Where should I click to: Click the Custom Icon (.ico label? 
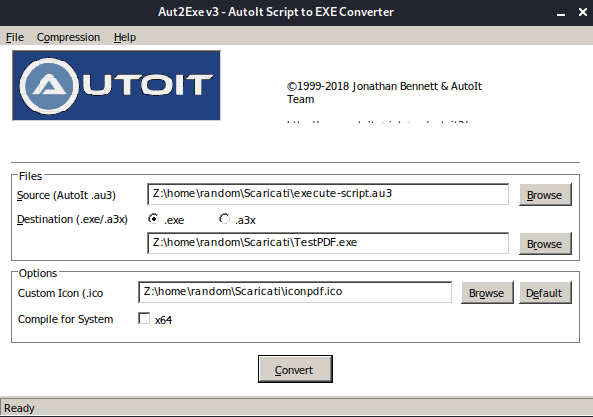click(61, 293)
